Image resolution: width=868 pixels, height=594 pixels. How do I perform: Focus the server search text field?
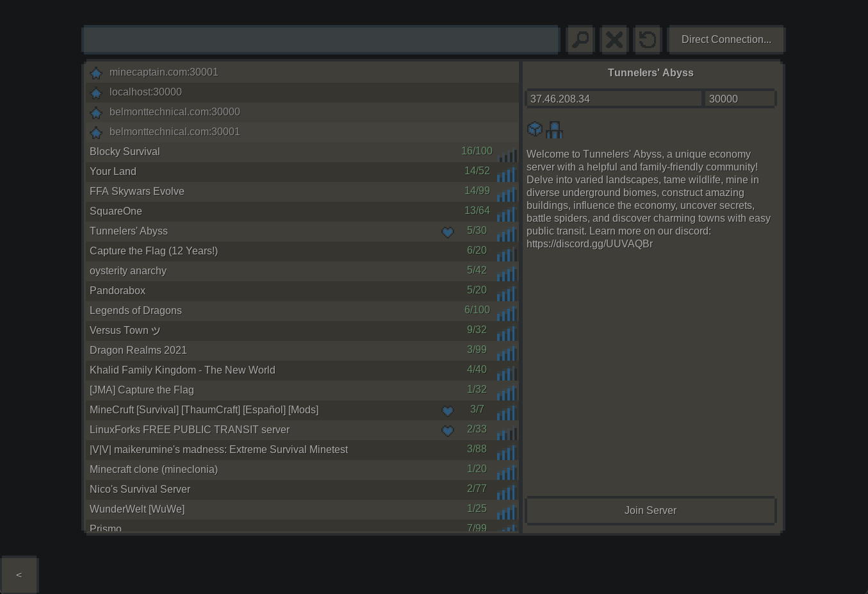pos(320,40)
